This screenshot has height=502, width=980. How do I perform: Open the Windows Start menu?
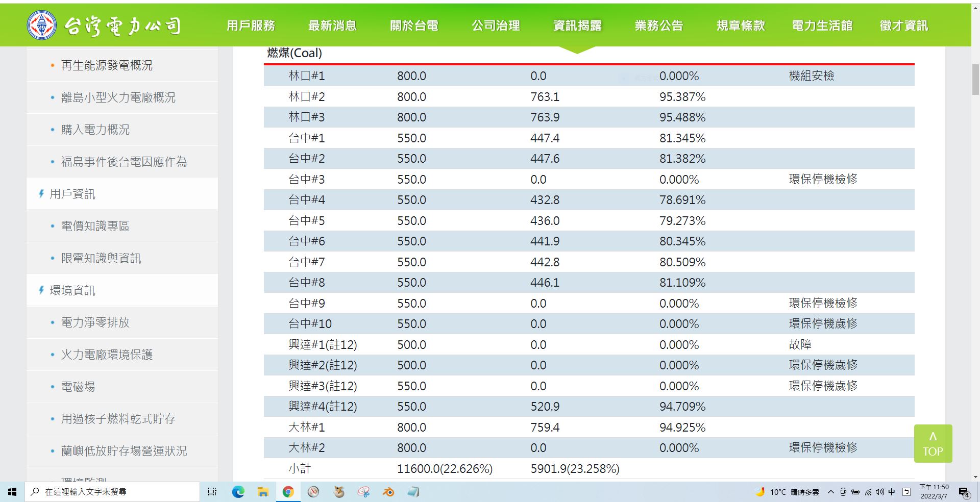[x=12, y=492]
